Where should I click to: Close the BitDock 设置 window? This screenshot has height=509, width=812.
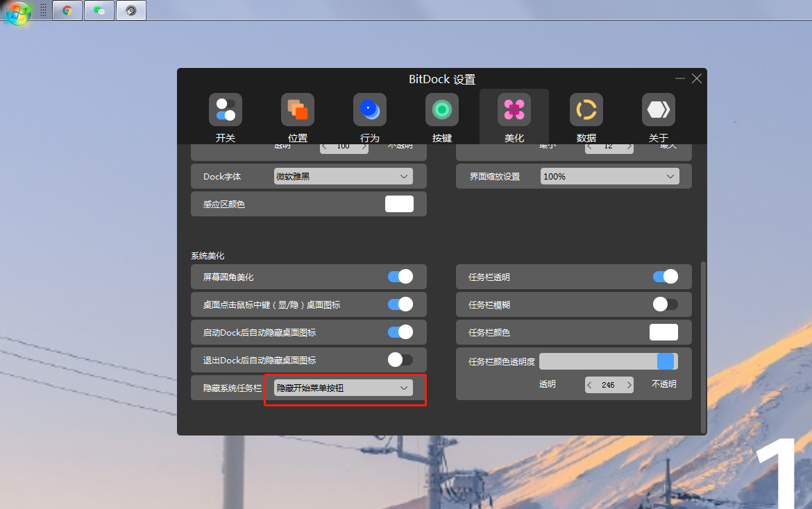697,78
